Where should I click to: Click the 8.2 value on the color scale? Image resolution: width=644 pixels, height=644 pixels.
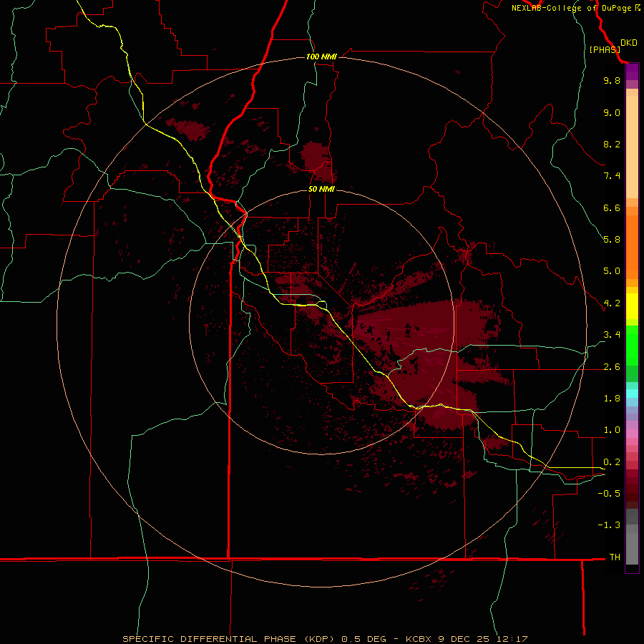[x=612, y=144]
